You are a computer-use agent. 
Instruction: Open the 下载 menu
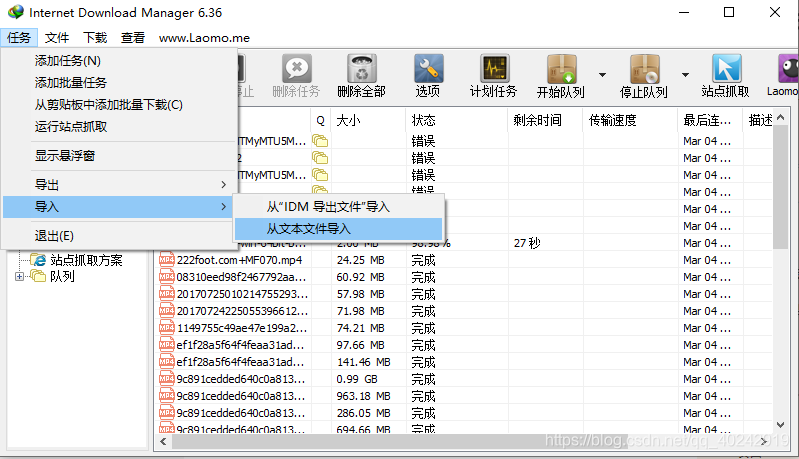pyautogui.click(x=95, y=38)
